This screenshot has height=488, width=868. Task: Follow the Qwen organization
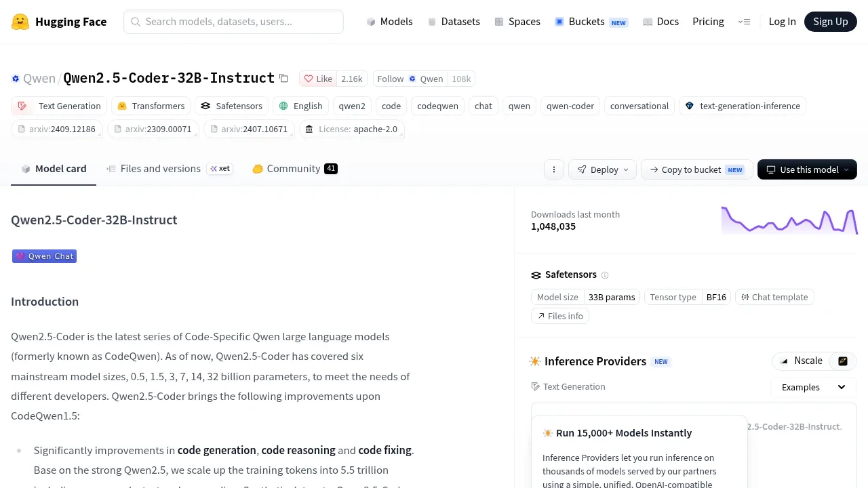410,79
